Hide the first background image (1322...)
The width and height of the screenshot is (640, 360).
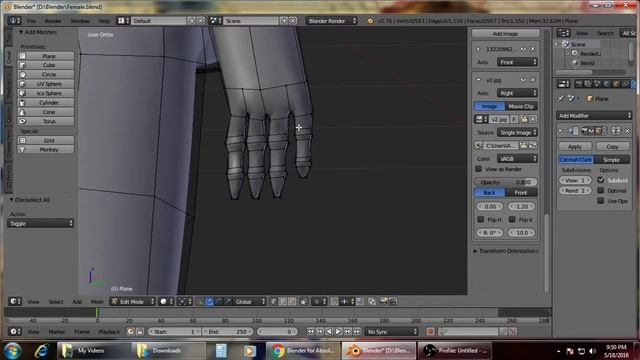tap(523, 49)
